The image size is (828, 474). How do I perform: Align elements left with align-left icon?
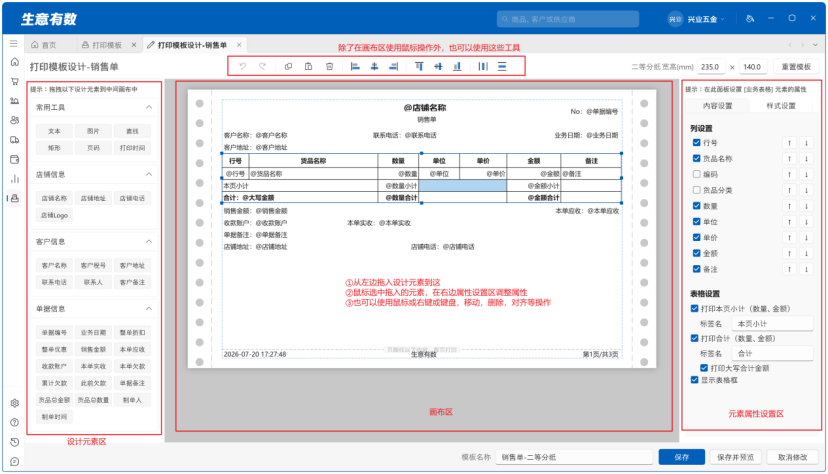point(355,67)
